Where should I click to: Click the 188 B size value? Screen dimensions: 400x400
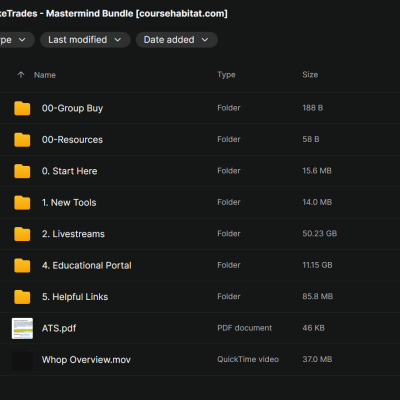313,108
